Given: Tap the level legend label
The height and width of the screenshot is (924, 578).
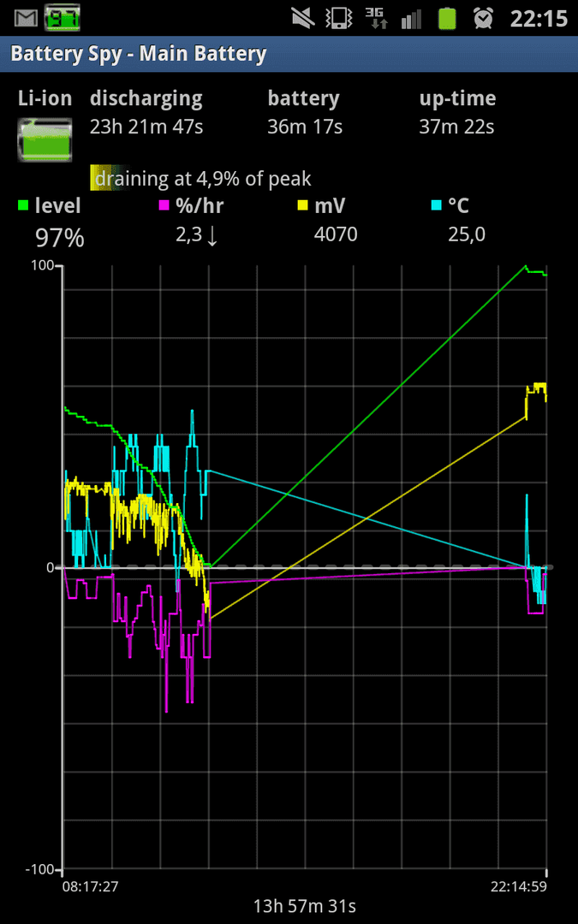Looking at the screenshot, I should point(58,205).
